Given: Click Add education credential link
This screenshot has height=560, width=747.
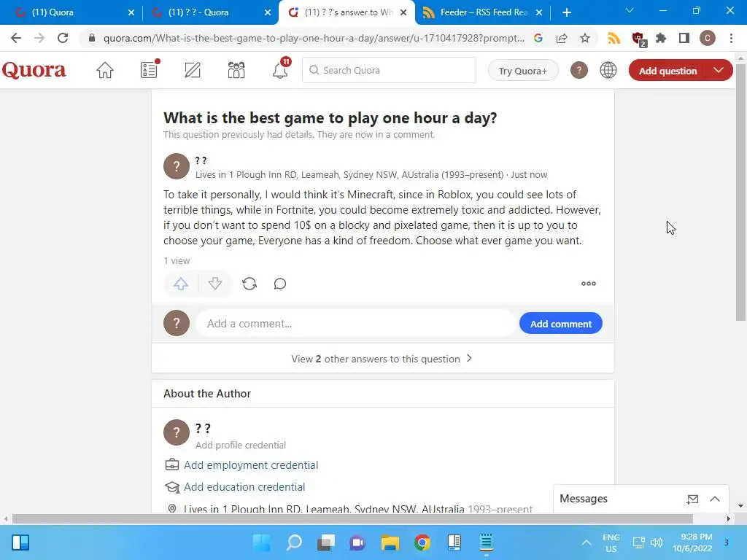Looking at the screenshot, I should pos(244,487).
